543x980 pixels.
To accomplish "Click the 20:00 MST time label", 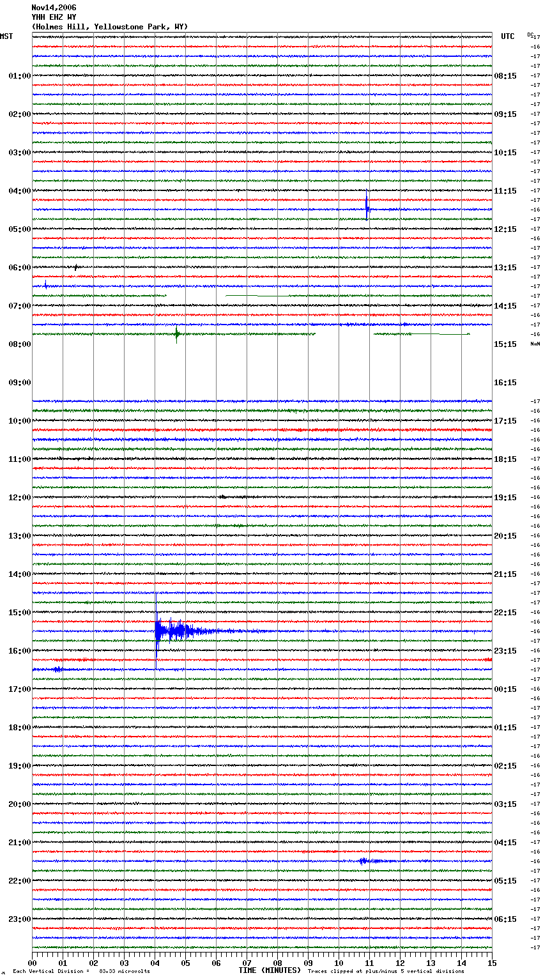I will pos(20,804).
